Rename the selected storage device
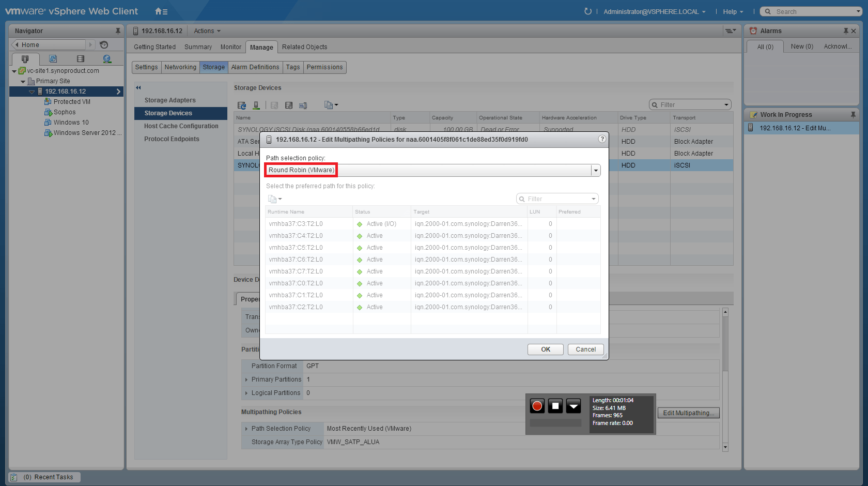This screenshot has width=868, height=486. coord(303,105)
